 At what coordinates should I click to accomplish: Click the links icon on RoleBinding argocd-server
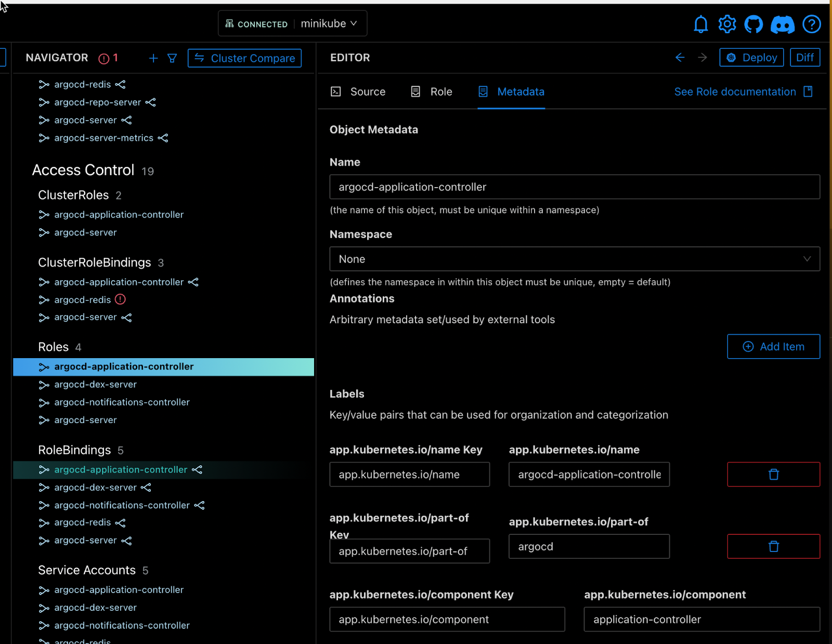[x=126, y=541]
